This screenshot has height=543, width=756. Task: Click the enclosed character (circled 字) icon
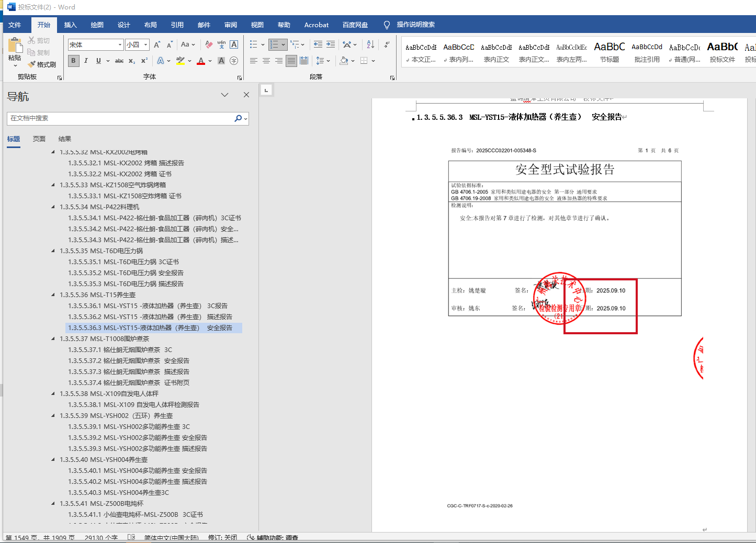234,61
